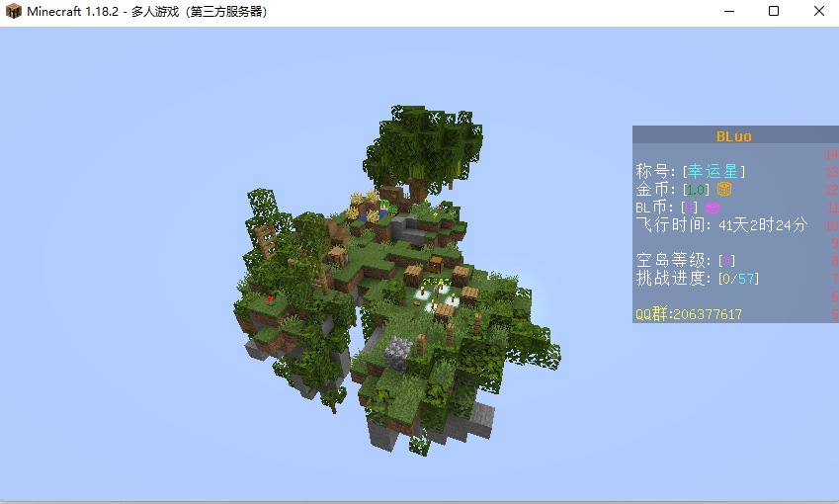
Task: Click the BL币 balance line
Action: click(677, 208)
